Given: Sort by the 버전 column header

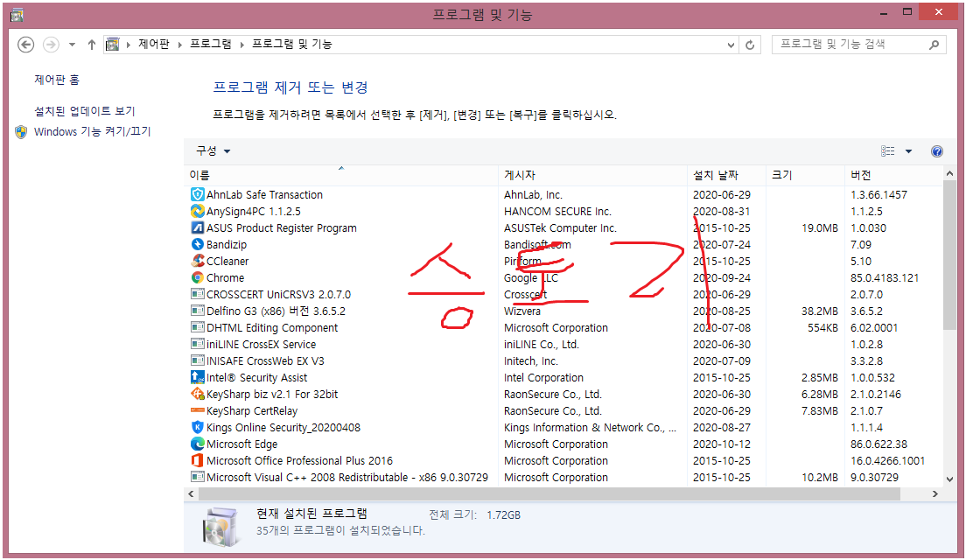Looking at the screenshot, I should (893, 175).
